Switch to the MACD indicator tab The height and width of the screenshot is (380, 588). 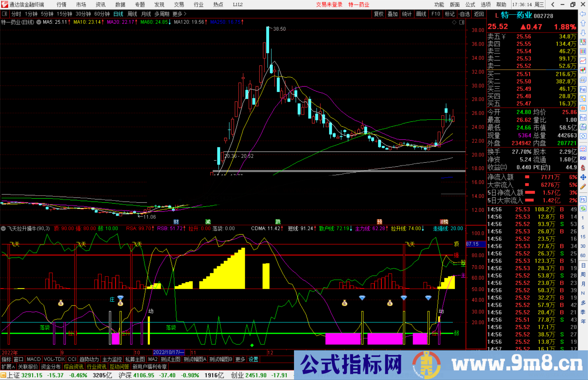tap(33, 359)
